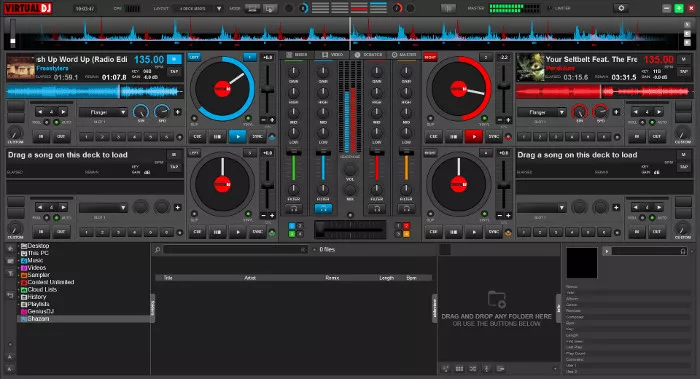Open the empty effect dropdown on bottom-left deck

tap(103, 208)
